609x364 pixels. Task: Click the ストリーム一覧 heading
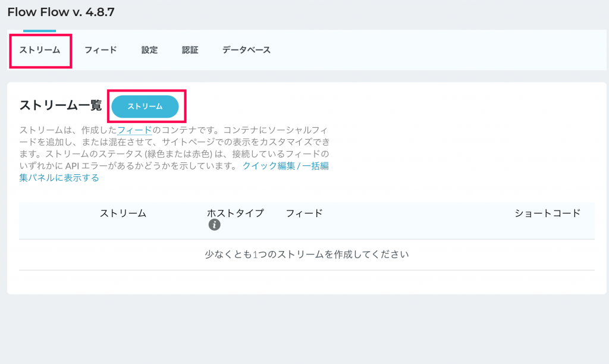tap(61, 105)
